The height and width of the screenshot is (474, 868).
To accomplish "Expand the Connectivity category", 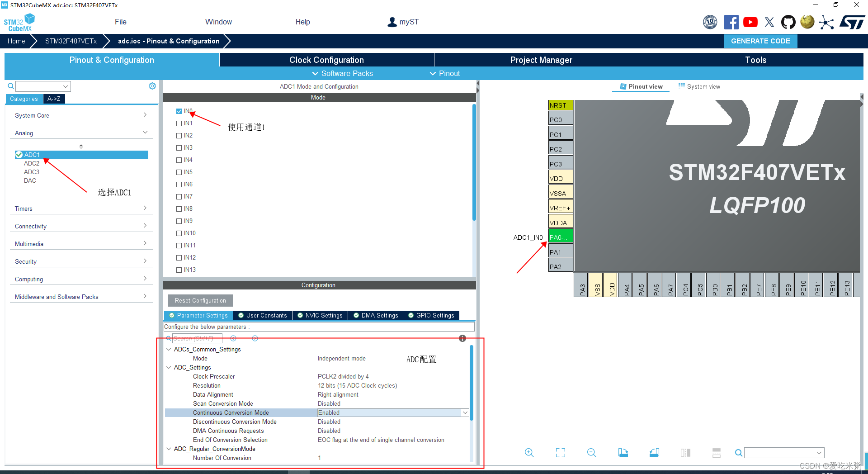I will pos(81,226).
